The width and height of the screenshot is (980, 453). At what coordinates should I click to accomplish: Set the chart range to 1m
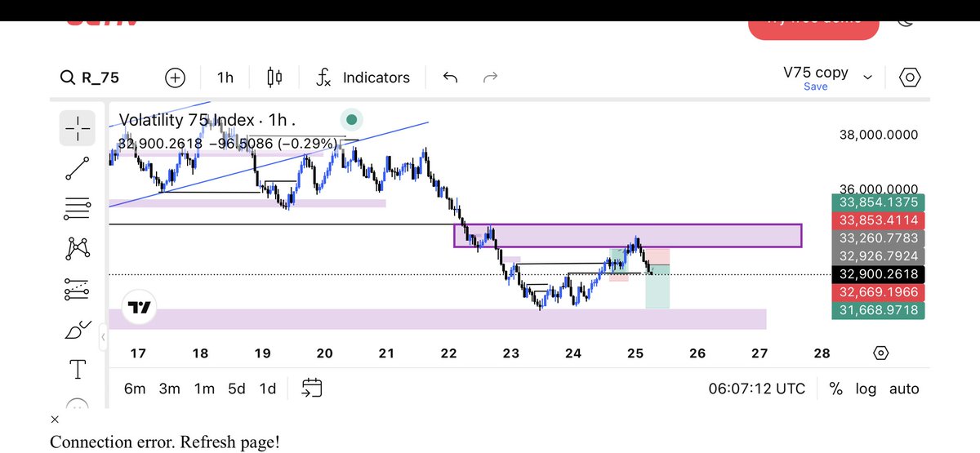coord(204,389)
